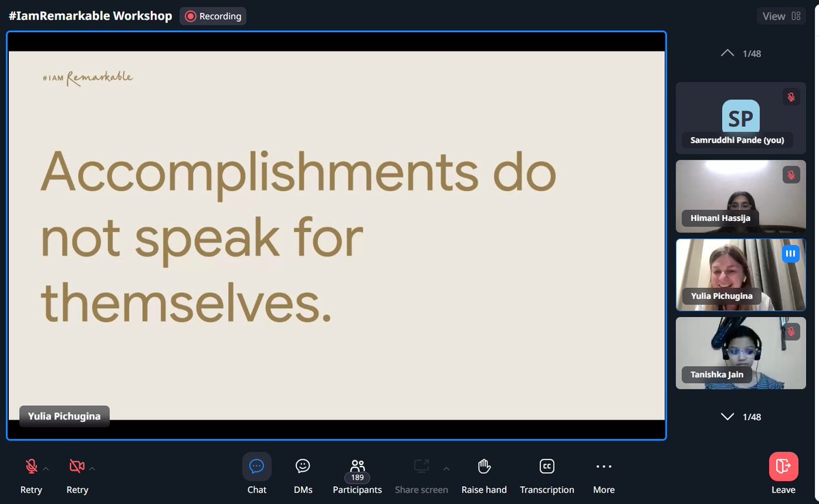Click muted mic icon on Tanishka Jain tile
Image resolution: width=819 pixels, height=504 pixels.
click(x=791, y=332)
